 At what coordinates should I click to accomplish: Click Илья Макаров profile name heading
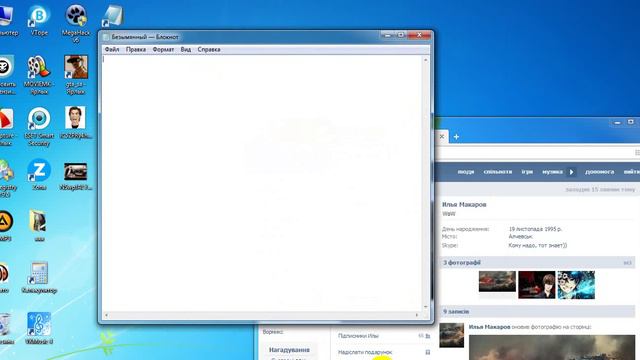tap(464, 204)
